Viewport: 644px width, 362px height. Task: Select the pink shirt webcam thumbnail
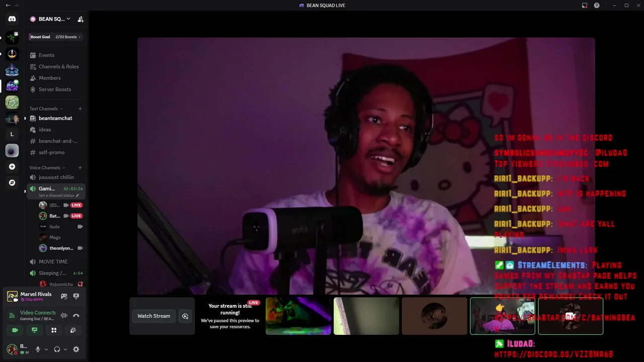click(x=502, y=316)
